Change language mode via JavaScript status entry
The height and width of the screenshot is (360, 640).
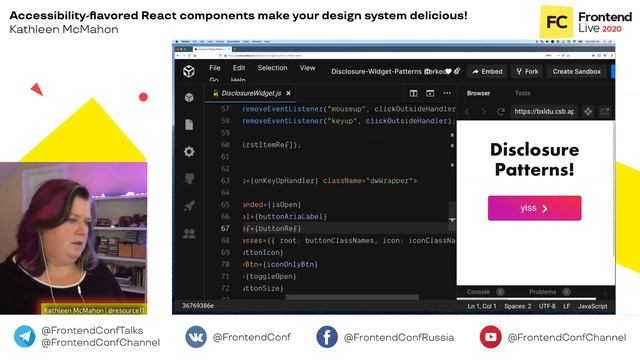tap(592, 306)
